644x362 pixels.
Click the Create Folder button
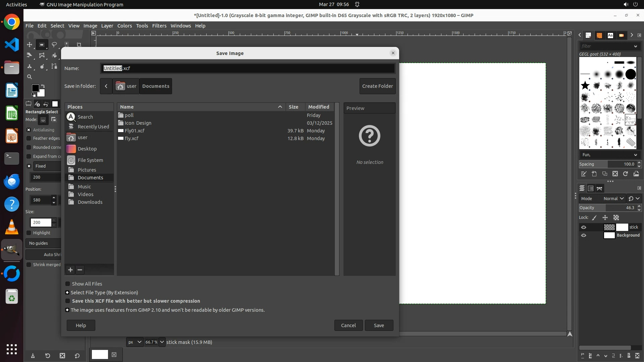pyautogui.click(x=377, y=86)
